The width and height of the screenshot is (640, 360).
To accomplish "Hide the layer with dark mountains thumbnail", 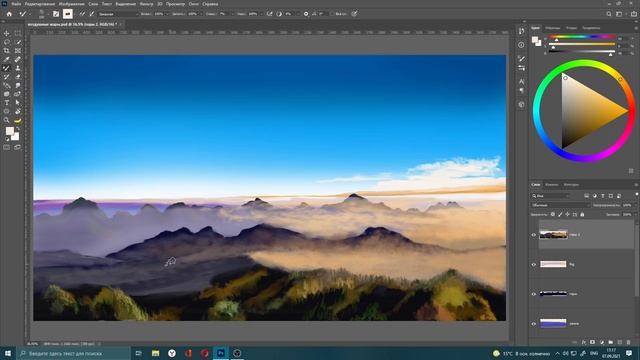I will tap(533, 294).
